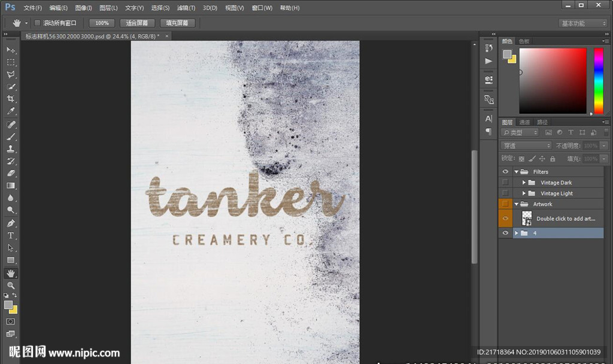Filter layers by type layers icon
Screen dimensions: 613x364
coord(570,132)
